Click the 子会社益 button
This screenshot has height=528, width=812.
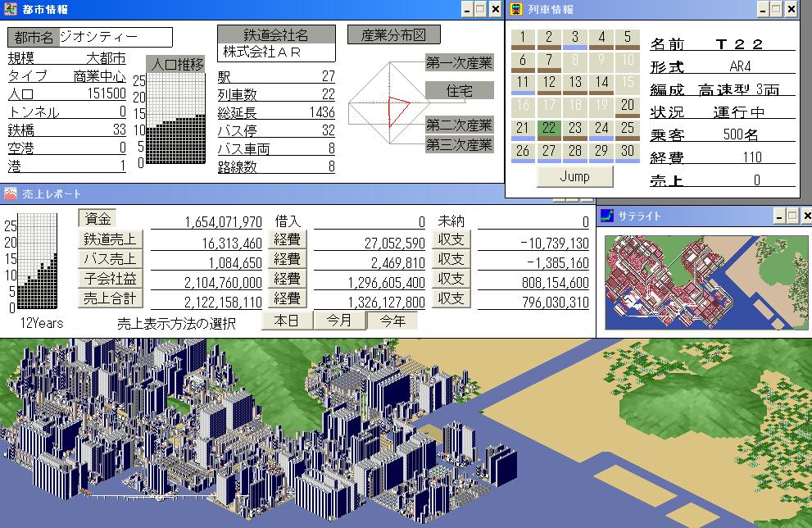[x=111, y=278]
